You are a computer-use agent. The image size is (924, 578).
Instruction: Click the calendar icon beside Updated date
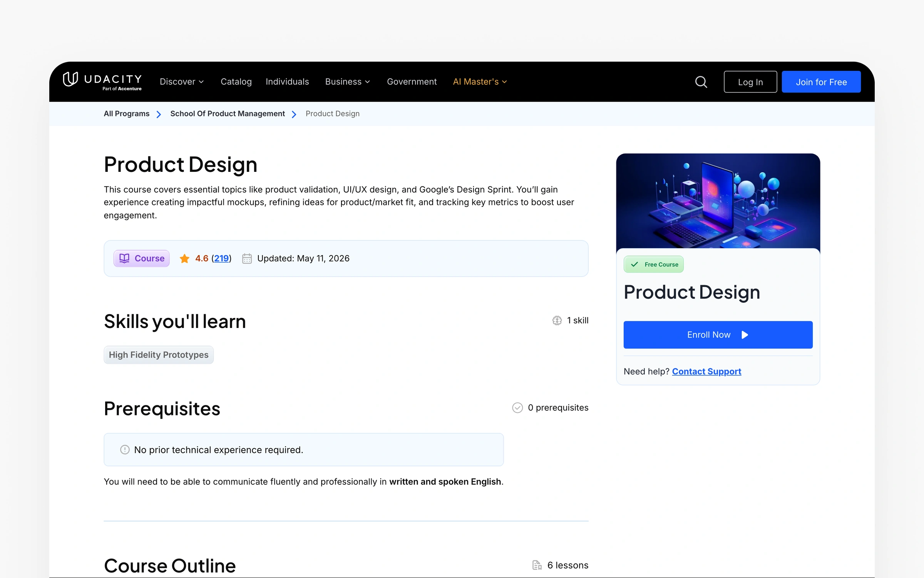point(247,258)
